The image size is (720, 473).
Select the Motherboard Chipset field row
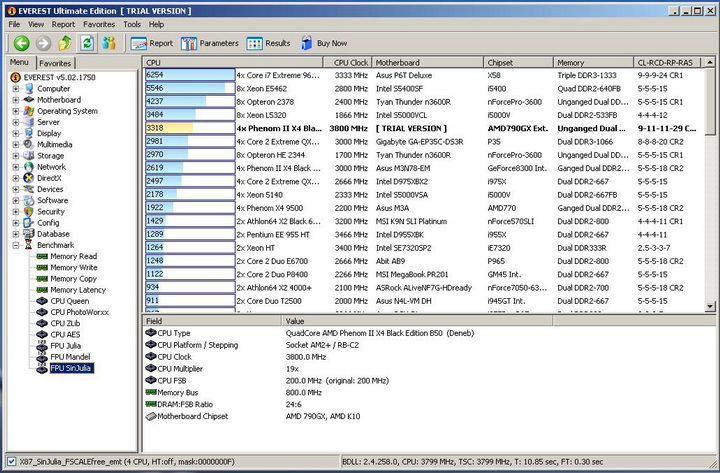pos(253,417)
